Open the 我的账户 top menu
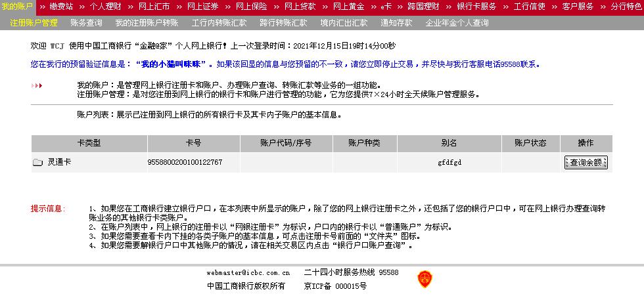Viewport: 644px width, 296px height. point(16,7)
